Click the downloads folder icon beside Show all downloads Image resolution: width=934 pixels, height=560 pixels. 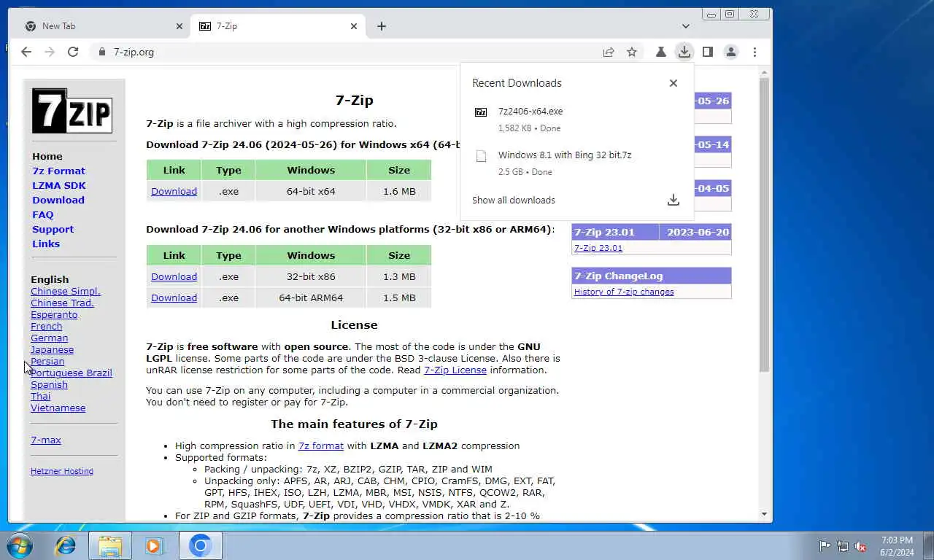click(x=674, y=200)
